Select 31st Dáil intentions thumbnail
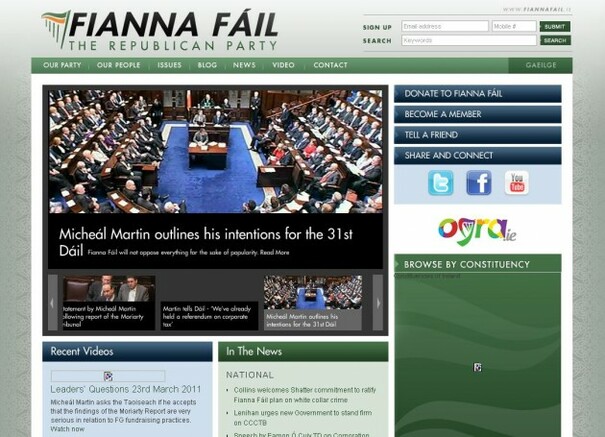Screen dimensions: 605x437 313,303
